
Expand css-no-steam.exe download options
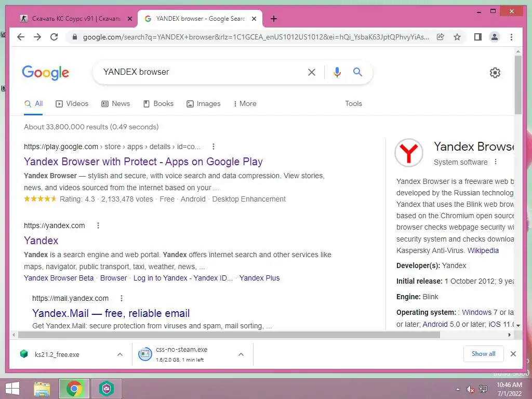click(x=241, y=354)
